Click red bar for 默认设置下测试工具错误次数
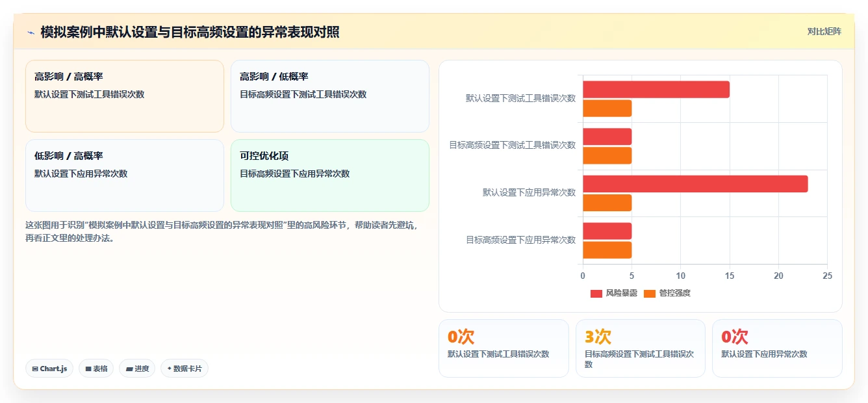The height and width of the screenshot is (403, 868). [x=656, y=90]
